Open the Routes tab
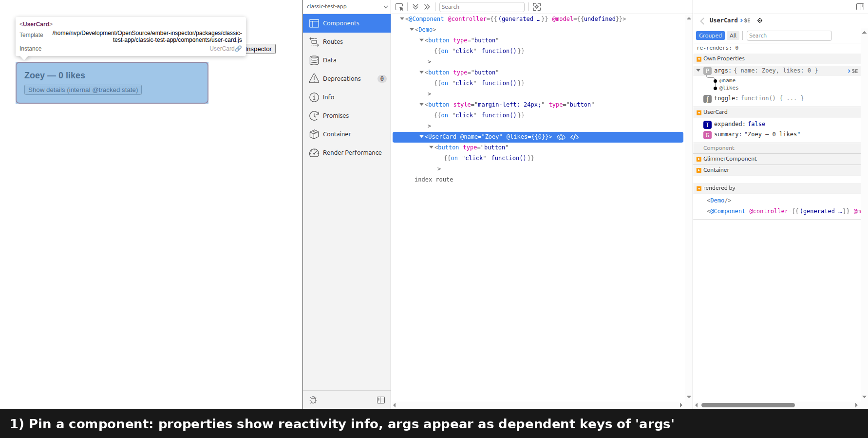The image size is (868, 438). pos(347,42)
